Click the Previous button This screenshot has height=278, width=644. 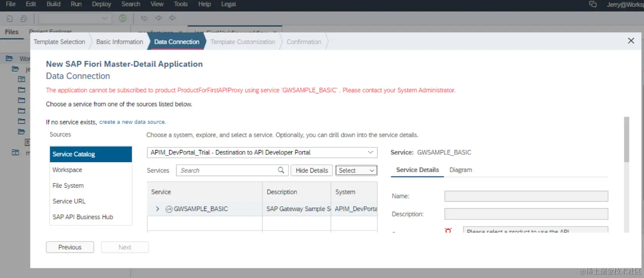coord(70,247)
